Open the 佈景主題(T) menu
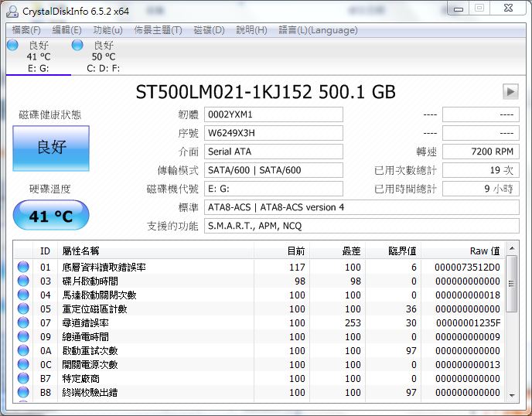Viewport: 532px width, 416px height. coord(158,30)
